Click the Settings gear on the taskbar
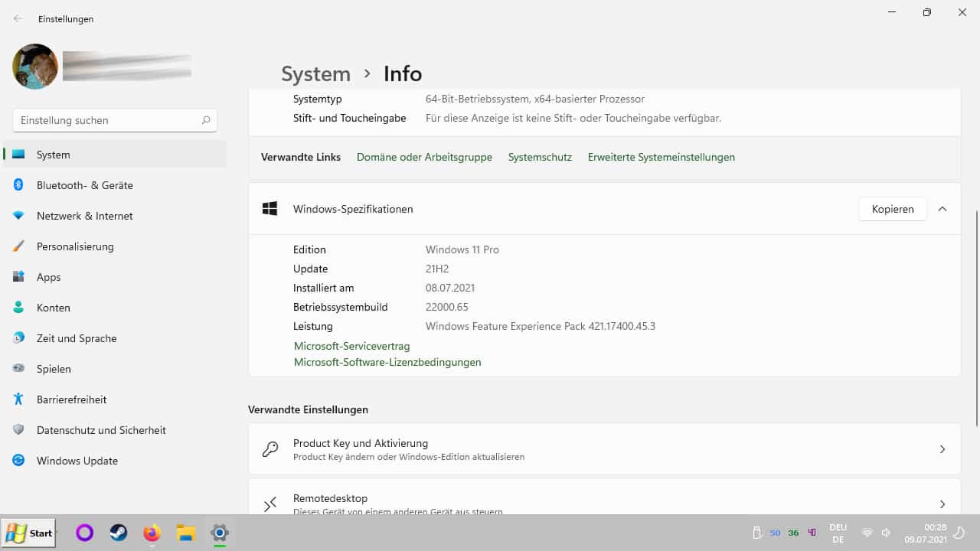The image size is (980, 551). click(220, 533)
